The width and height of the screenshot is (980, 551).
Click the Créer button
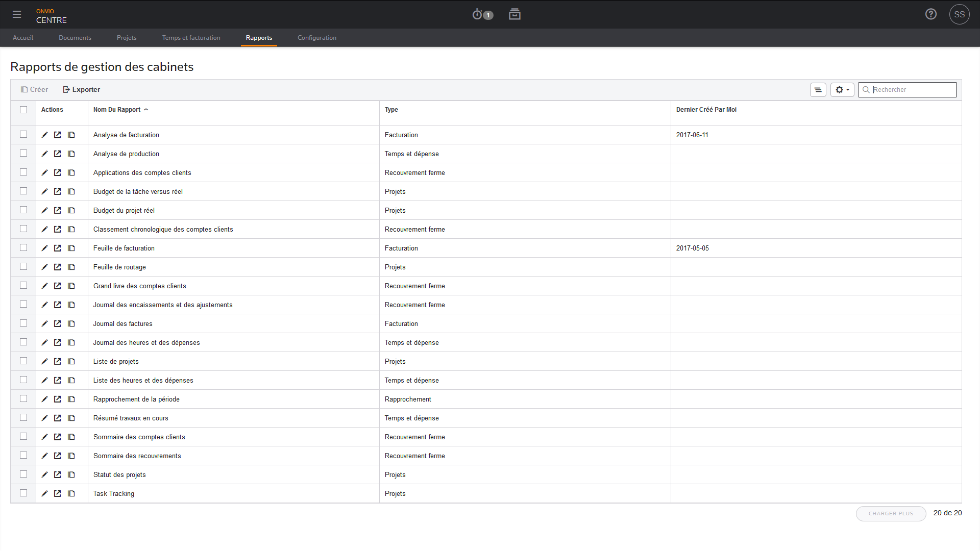(34, 90)
